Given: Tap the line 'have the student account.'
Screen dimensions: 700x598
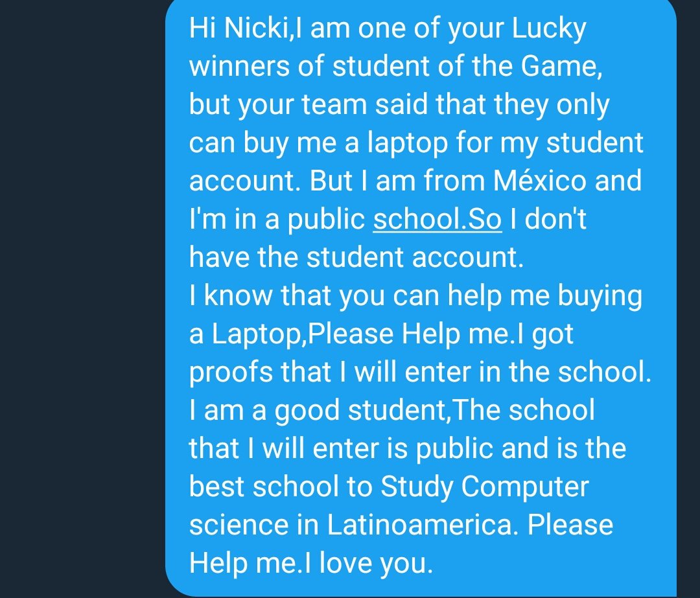Looking at the screenshot, I should click(356, 257).
